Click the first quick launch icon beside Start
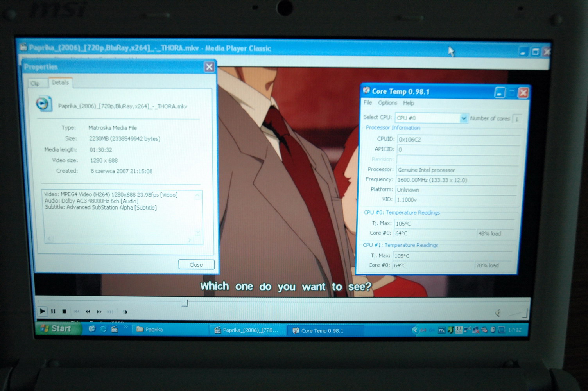This screenshot has width=588, height=391. tap(92, 329)
